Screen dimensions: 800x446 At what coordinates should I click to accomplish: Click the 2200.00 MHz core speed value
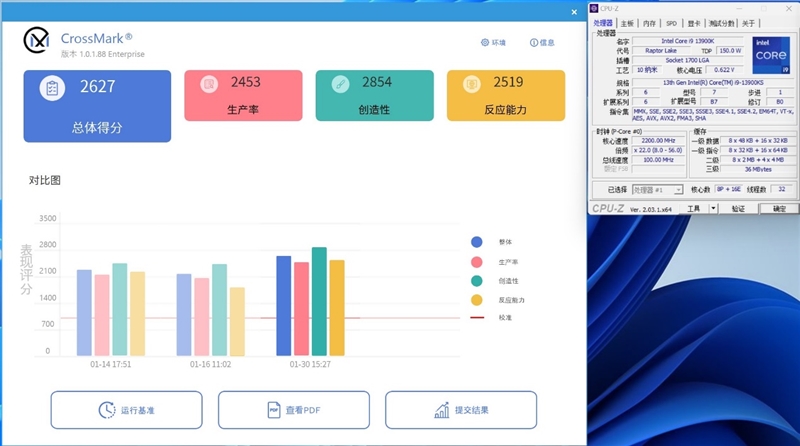click(x=658, y=140)
